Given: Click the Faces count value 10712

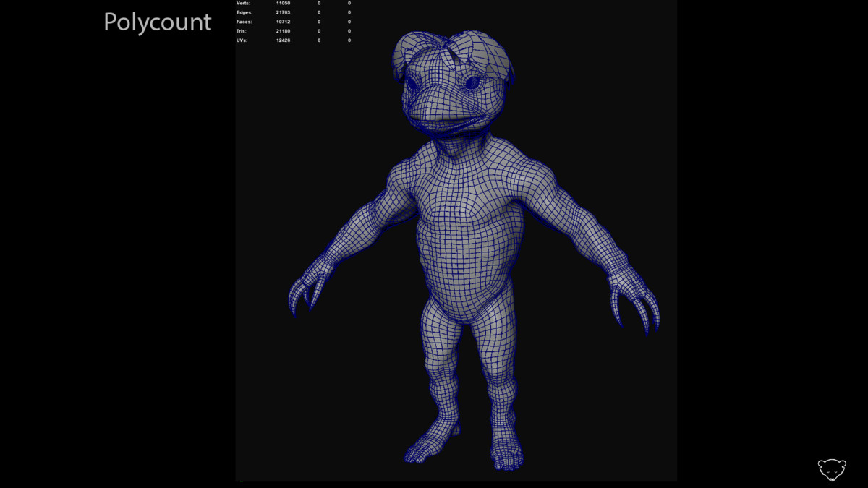Looking at the screenshot, I should click(x=283, y=22).
